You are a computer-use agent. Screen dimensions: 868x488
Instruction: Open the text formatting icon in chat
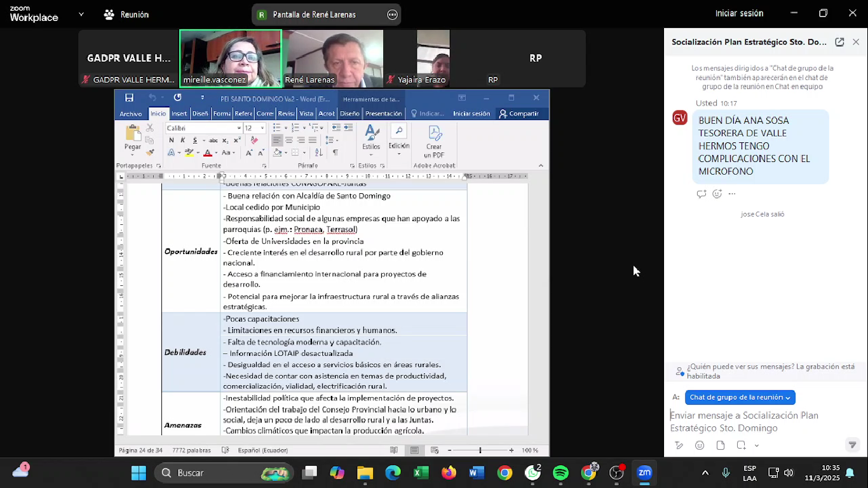tap(679, 445)
